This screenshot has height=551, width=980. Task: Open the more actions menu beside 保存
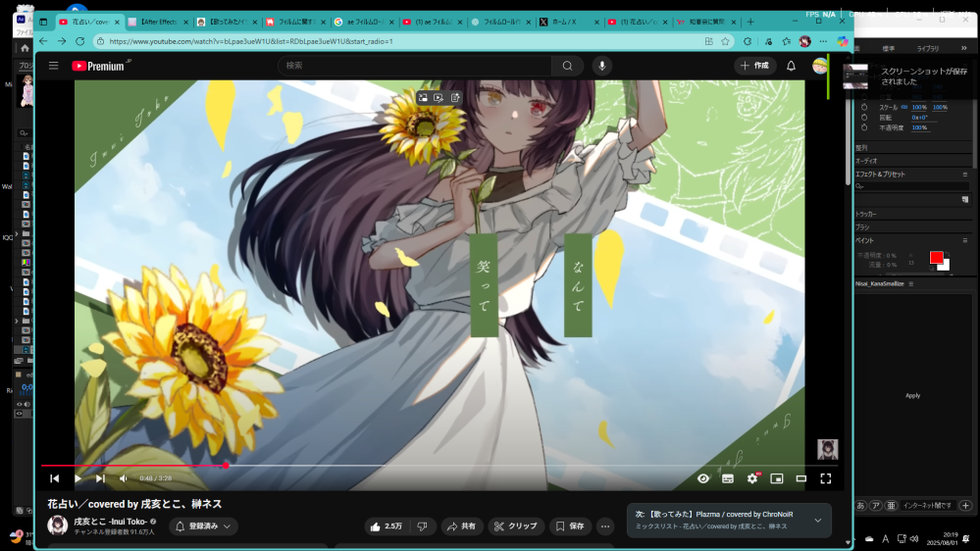click(x=605, y=526)
